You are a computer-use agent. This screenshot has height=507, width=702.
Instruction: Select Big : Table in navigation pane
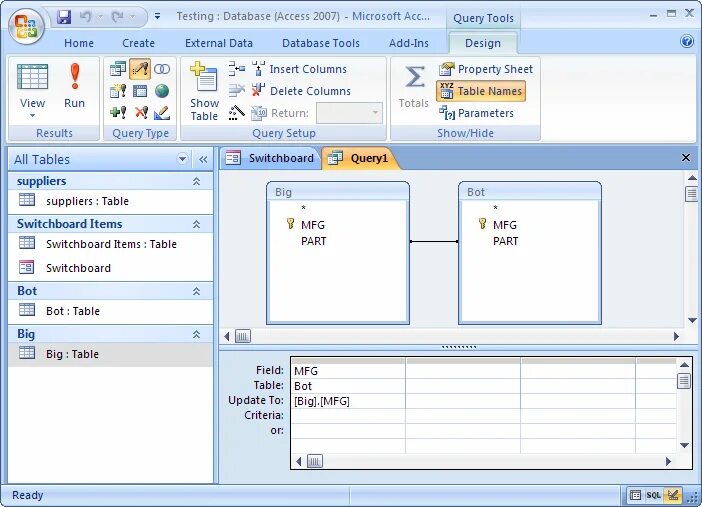pos(110,354)
